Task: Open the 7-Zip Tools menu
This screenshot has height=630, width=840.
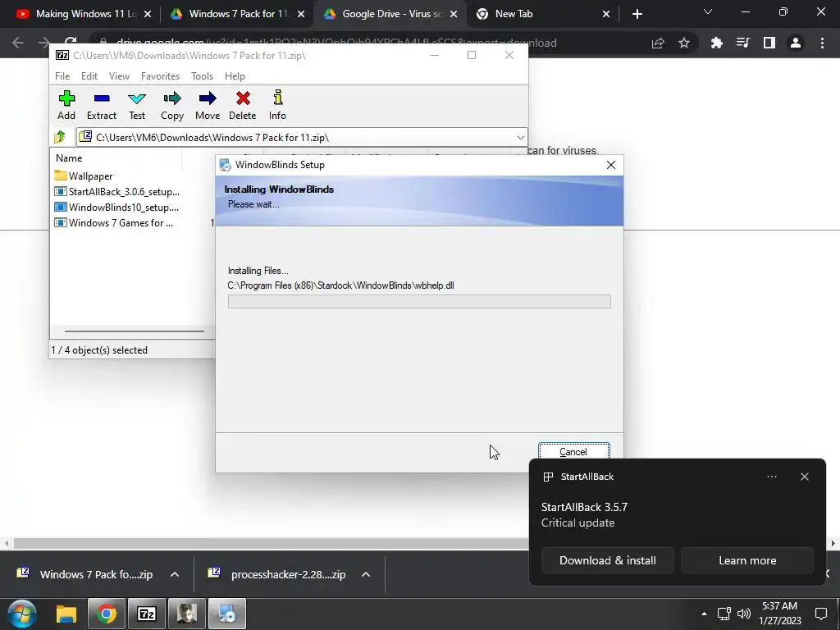Action: click(x=202, y=76)
